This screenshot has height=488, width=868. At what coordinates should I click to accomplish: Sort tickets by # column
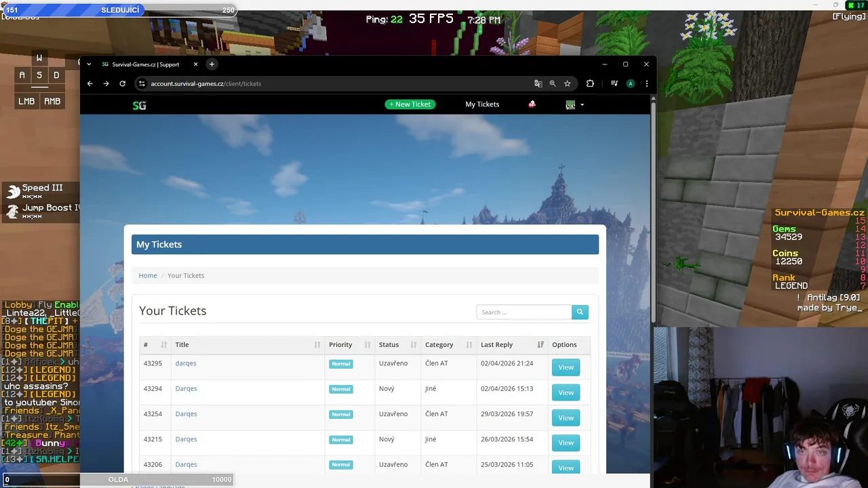(x=155, y=345)
